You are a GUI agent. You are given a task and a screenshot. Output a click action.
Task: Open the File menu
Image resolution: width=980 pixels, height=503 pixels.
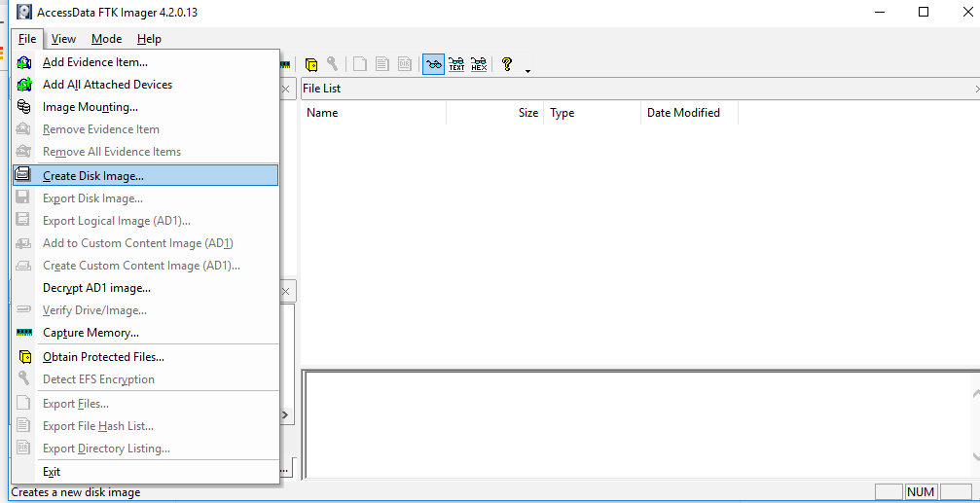coord(27,39)
